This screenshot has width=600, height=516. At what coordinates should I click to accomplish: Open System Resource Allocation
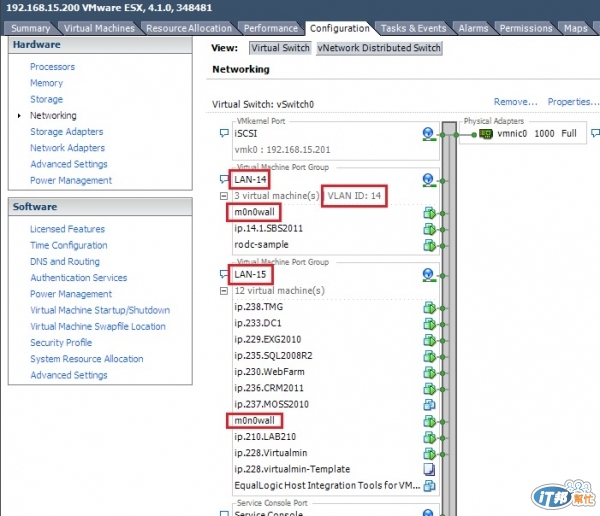(x=86, y=359)
